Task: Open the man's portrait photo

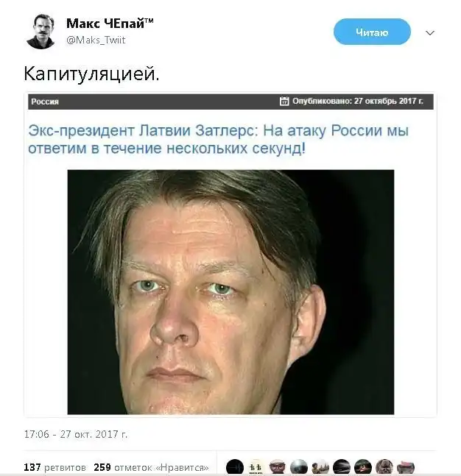Action: [230, 292]
